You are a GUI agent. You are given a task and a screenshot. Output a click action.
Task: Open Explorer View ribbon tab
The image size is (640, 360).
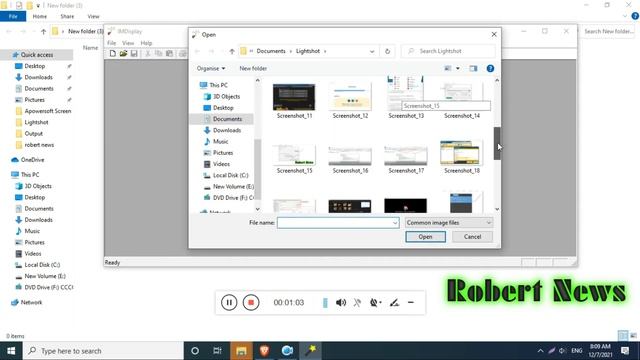tap(93, 16)
